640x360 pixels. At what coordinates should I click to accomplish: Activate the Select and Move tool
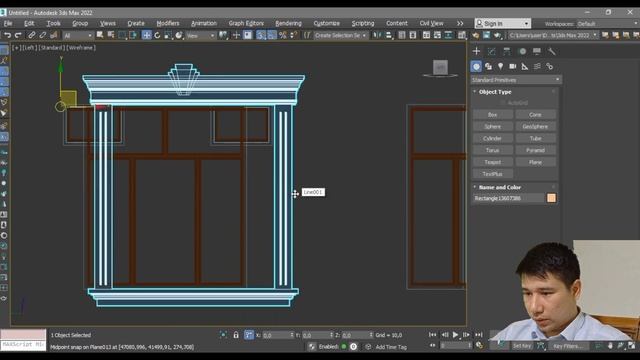click(147, 36)
